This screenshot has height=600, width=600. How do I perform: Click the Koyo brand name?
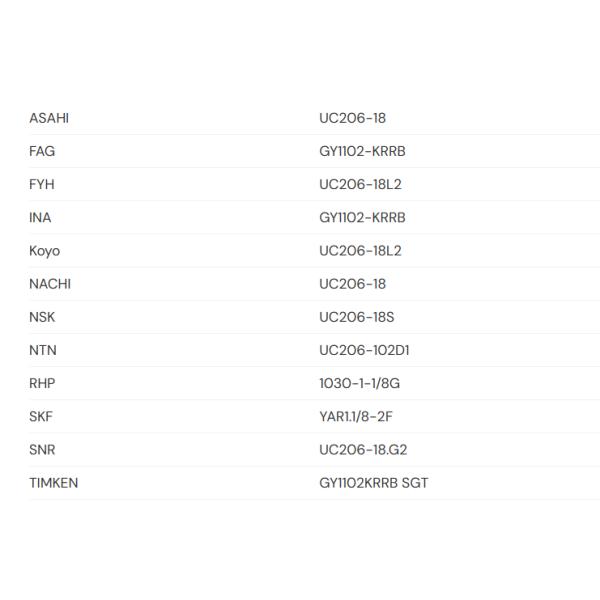point(44,250)
